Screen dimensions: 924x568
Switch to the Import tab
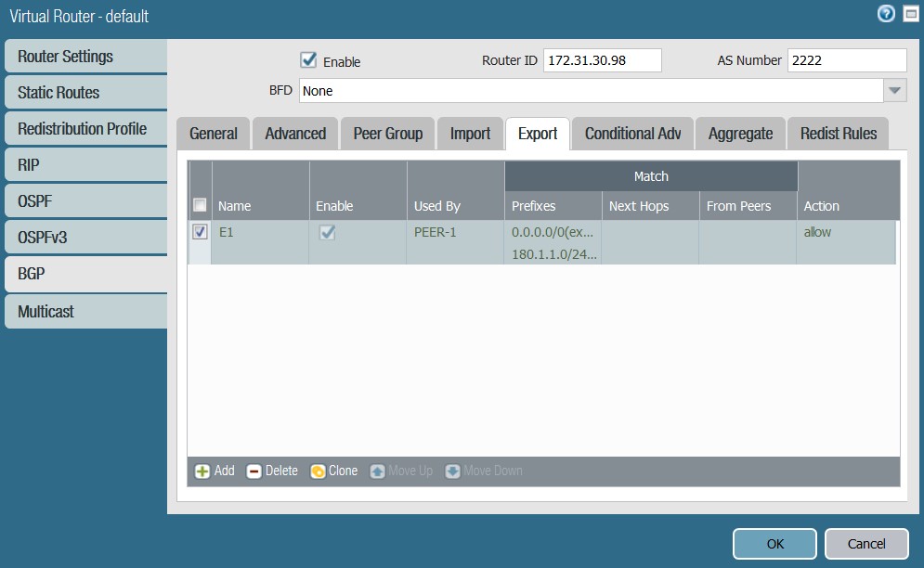pos(470,133)
